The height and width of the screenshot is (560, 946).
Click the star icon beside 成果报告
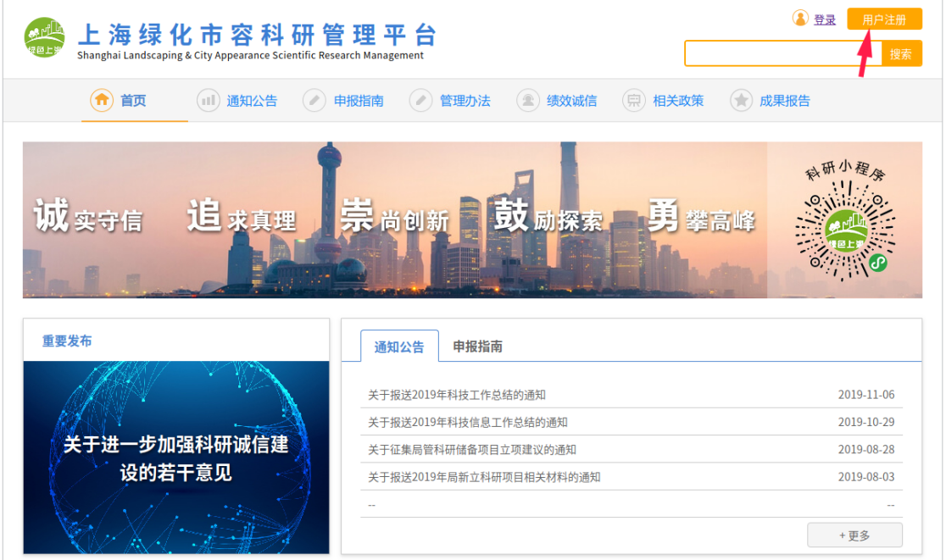click(x=741, y=101)
